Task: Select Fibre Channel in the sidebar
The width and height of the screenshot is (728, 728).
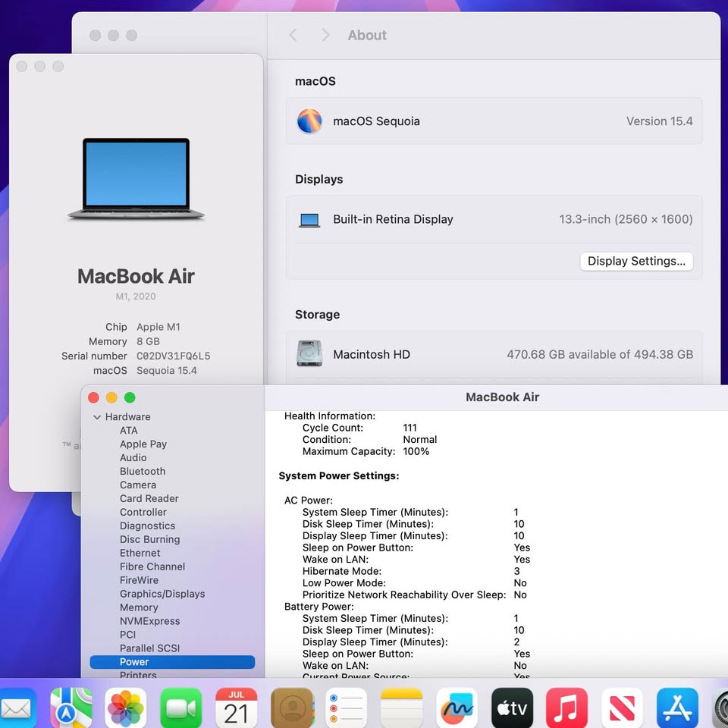Action: (x=152, y=566)
